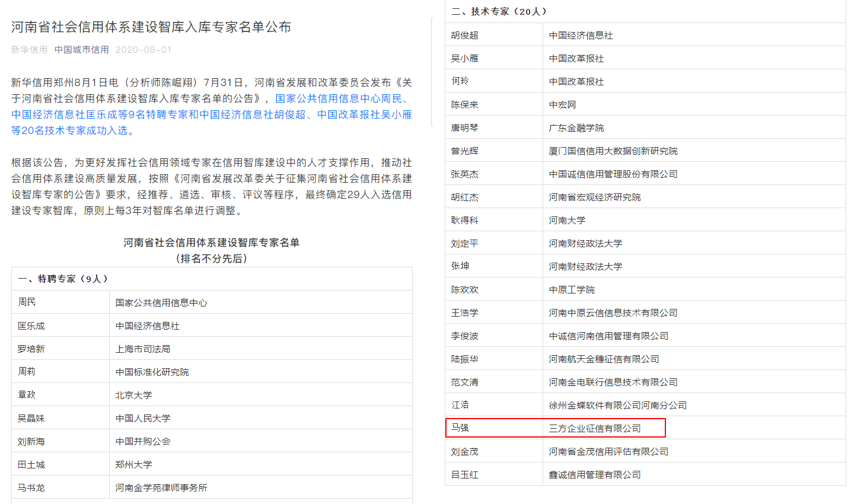This screenshot has height=504, width=867.
Task: Click the publication date 2020-08-01
Action: [x=143, y=50]
